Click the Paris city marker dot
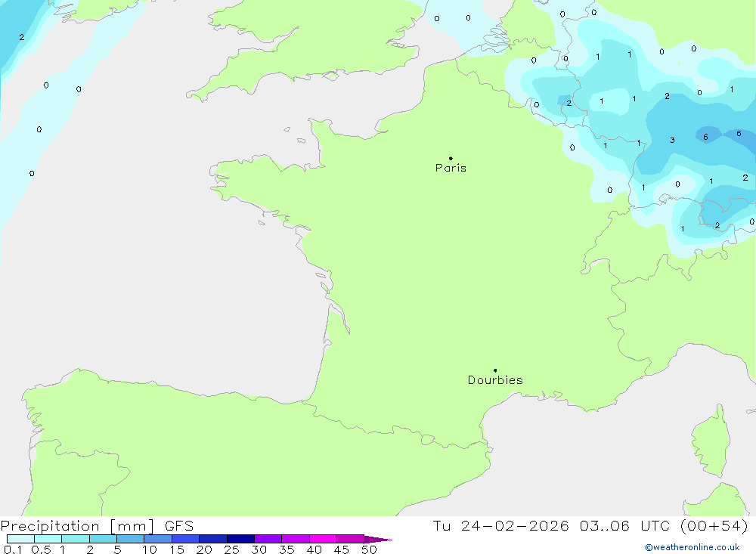The height and width of the screenshot is (554, 756). 451,158
